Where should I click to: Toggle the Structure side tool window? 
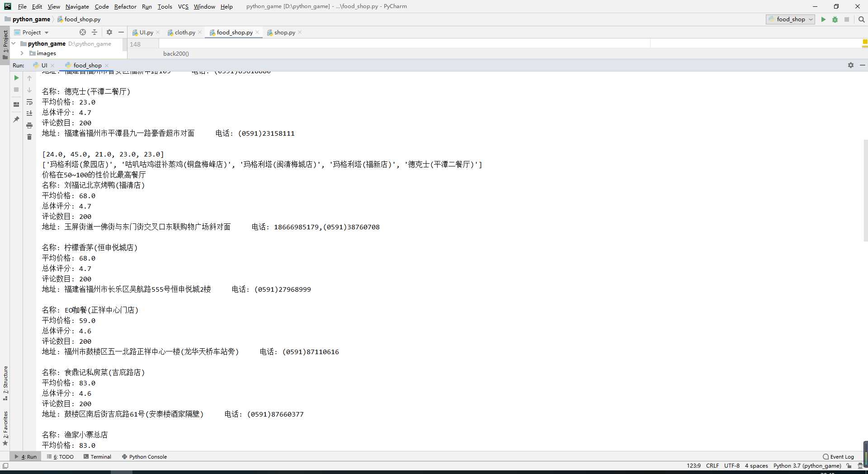tap(5, 384)
